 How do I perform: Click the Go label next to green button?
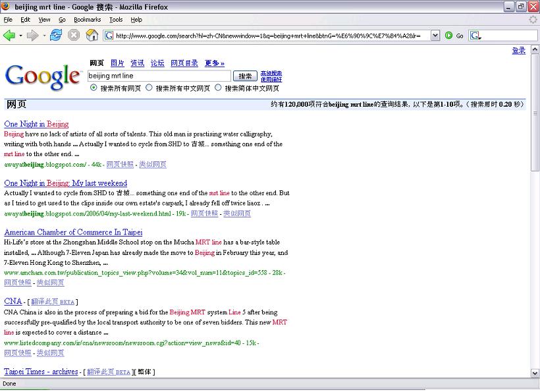click(460, 36)
